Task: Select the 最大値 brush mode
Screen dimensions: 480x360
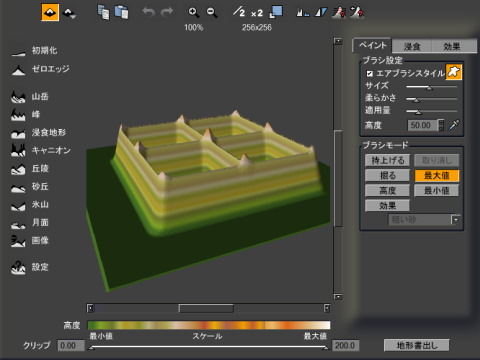Action: tap(437, 175)
